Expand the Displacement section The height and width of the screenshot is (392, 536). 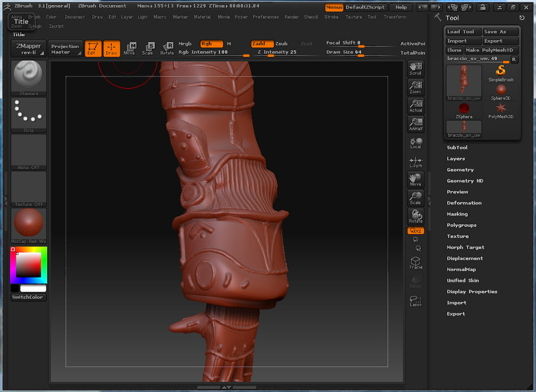(465, 259)
